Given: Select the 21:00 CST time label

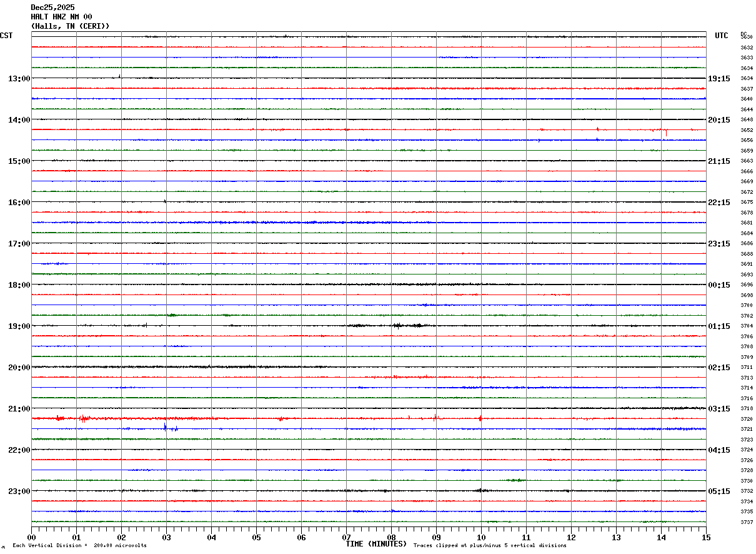Looking at the screenshot, I should (x=19, y=409).
